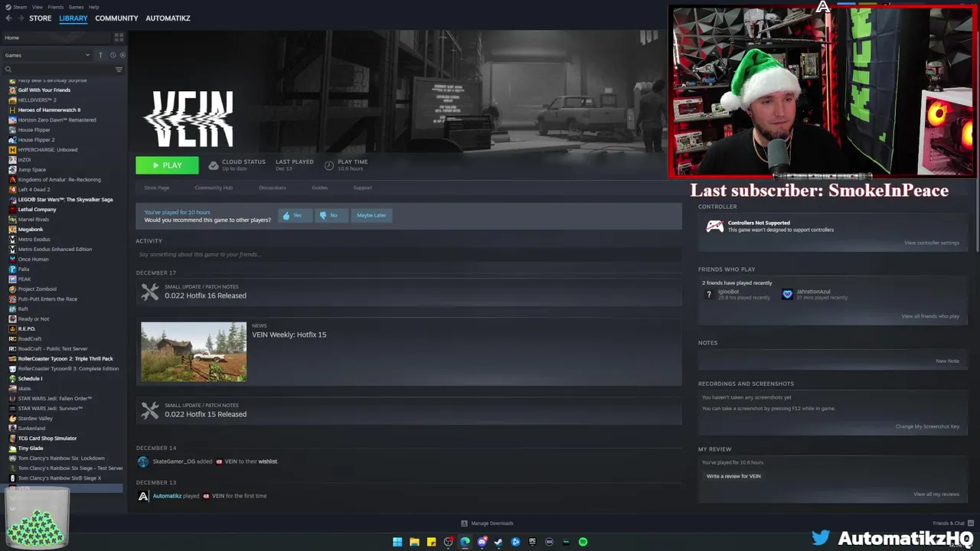The height and width of the screenshot is (551, 980).
Task: Open File Explorer from the taskbar
Action: 414,542
